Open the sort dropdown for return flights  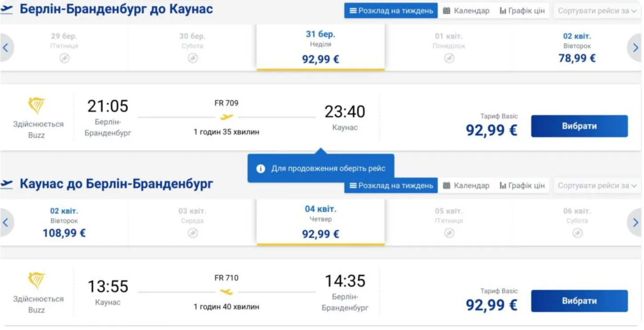pos(597,186)
